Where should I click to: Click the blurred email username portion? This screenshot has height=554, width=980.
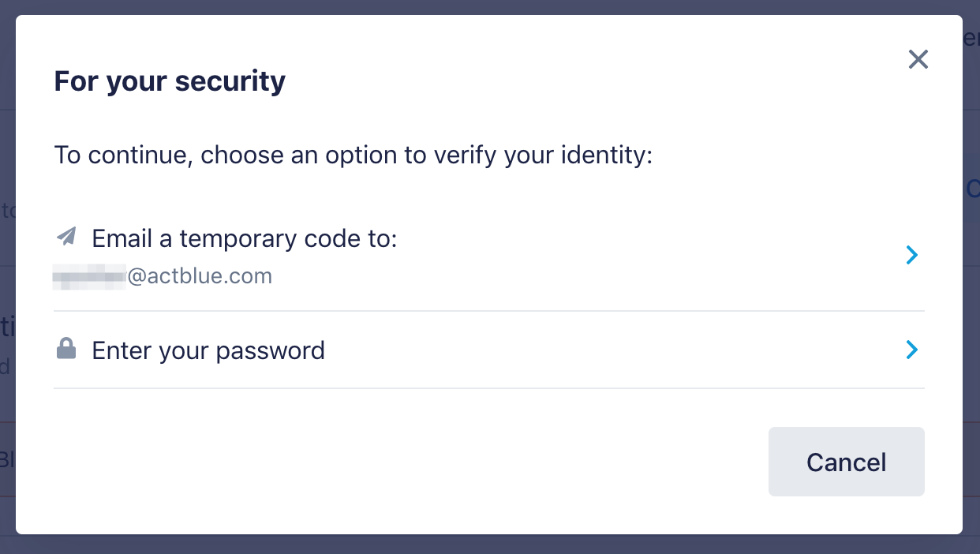coord(89,276)
